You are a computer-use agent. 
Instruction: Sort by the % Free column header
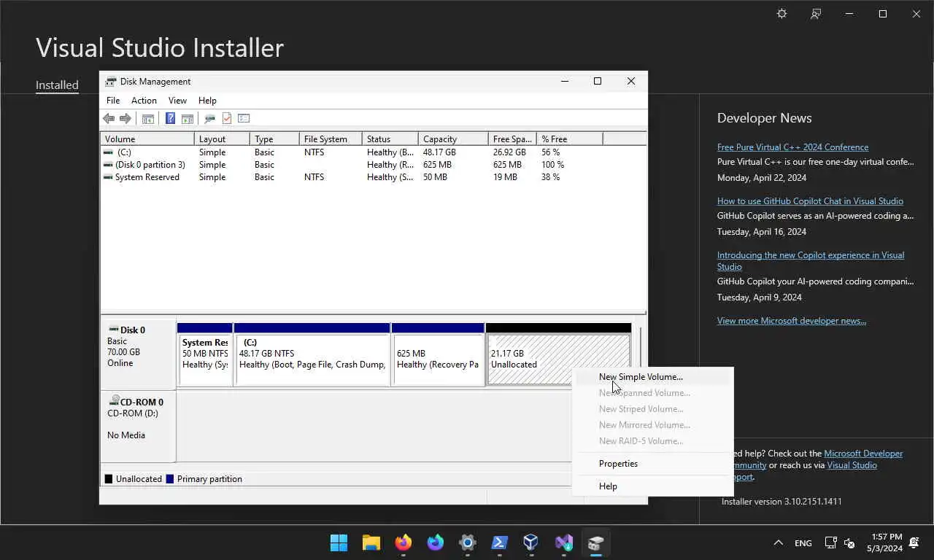click(570, 139)
